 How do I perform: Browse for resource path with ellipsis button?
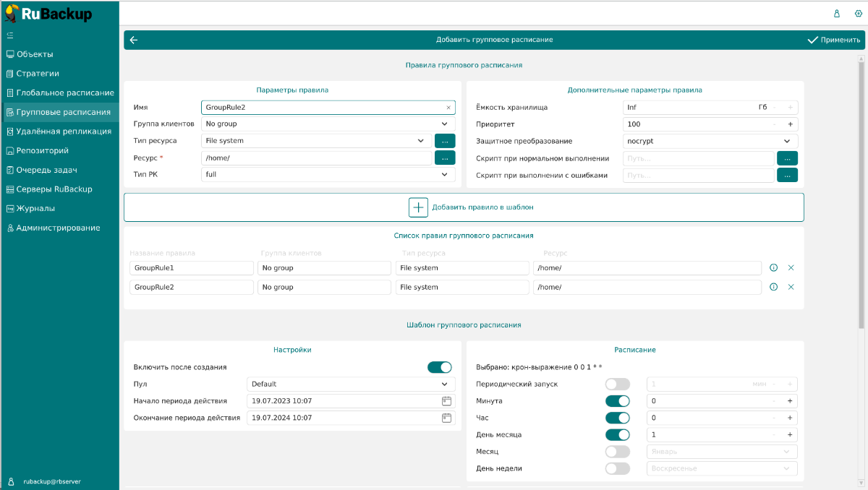pos(445,158)
